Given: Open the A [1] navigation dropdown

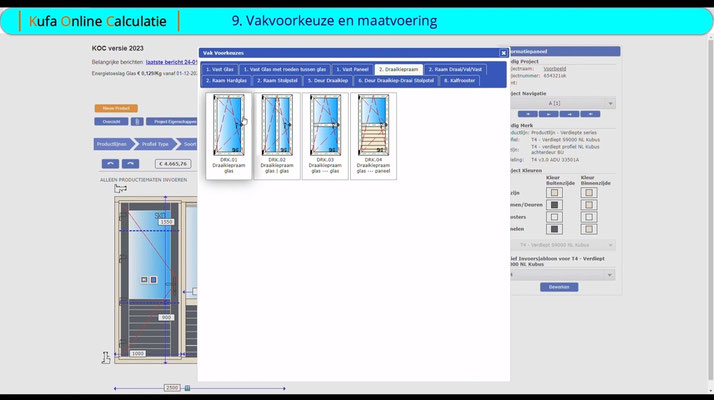Looking at the screenshot, I should coord(562,103).
